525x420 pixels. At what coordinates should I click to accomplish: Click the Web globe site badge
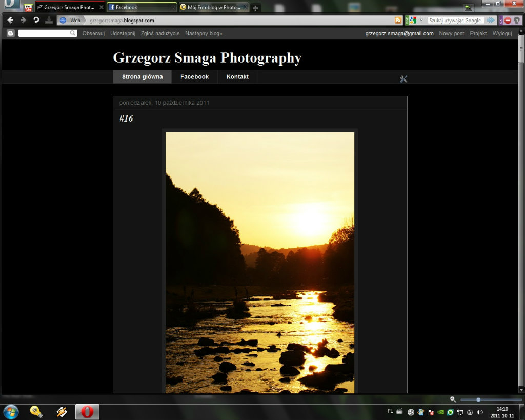click(71, 21)
